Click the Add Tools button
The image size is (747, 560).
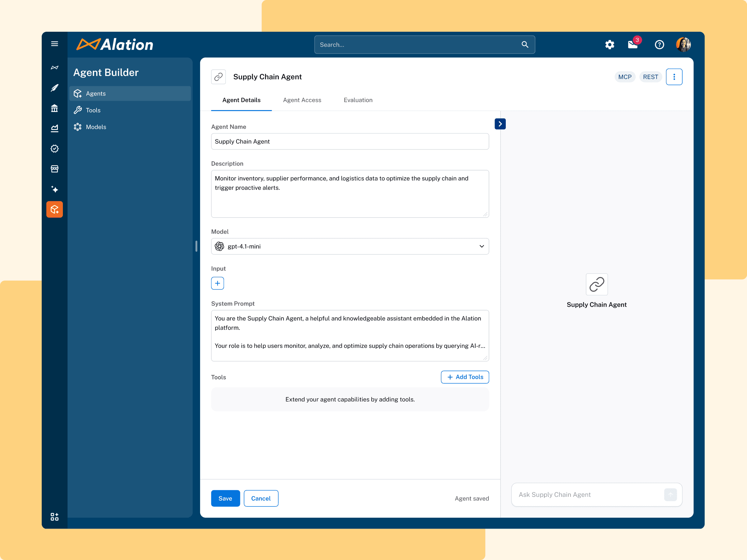tap(465, 377)
